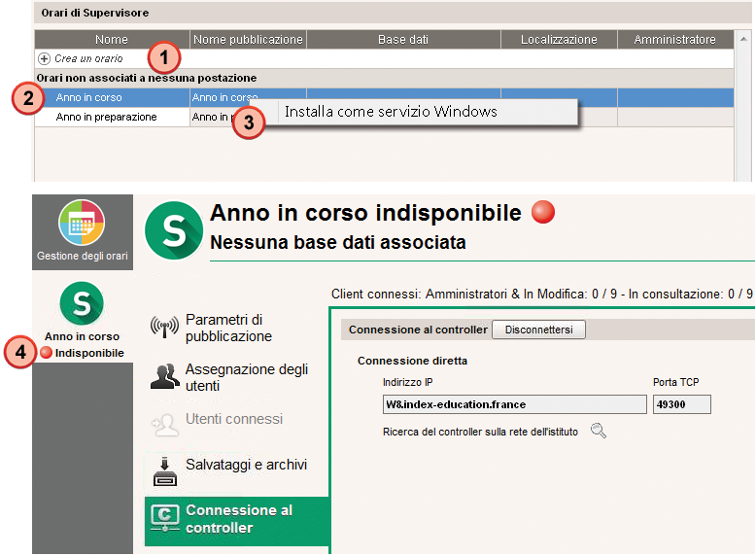Select Anno in corso row name cell
This screenshot has width=756, height=556.
click(x=113, y=97)
